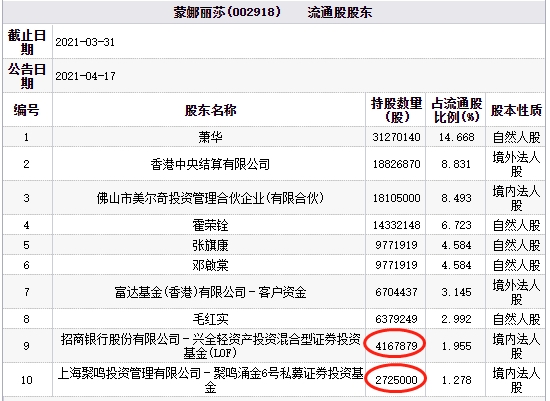Click row number 1
Viewport: 550px width, 401px height.
(x=26, y=137)
